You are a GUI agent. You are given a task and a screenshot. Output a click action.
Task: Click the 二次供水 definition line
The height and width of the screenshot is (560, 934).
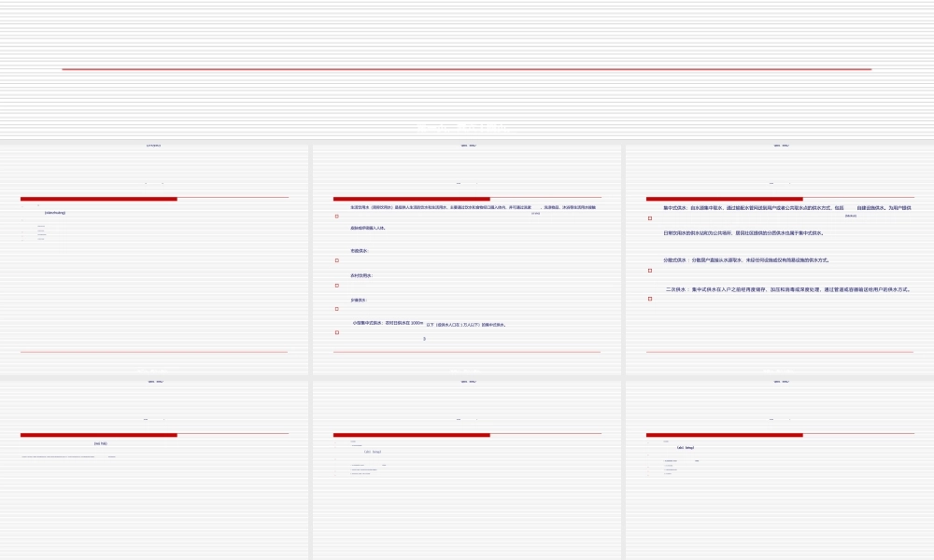tap(787, 289)
